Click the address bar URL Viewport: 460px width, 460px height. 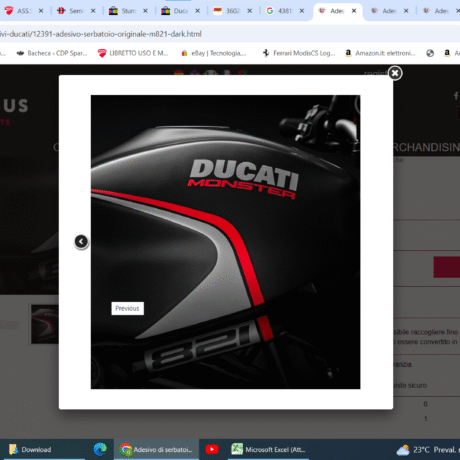tap(101, 34)
